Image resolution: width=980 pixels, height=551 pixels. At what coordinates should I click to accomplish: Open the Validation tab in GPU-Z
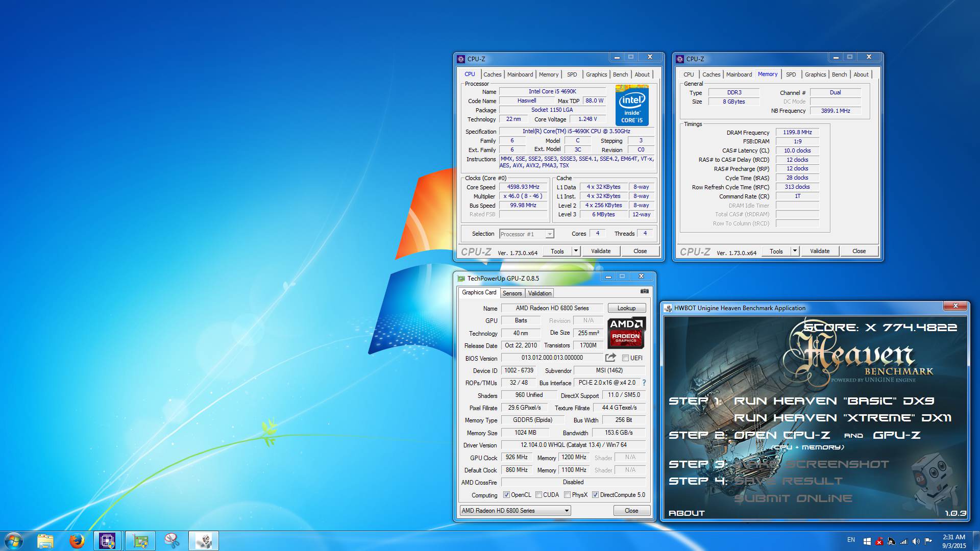[540, 293]
